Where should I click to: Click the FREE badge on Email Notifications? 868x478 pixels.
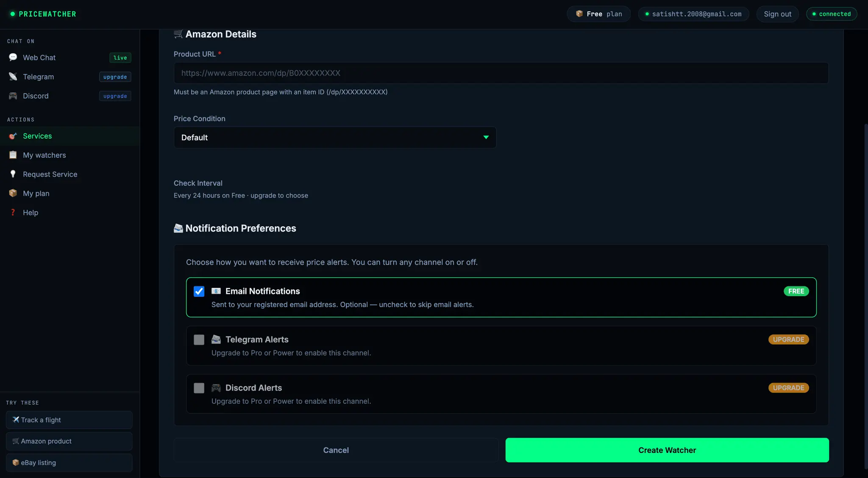(796, 291)
